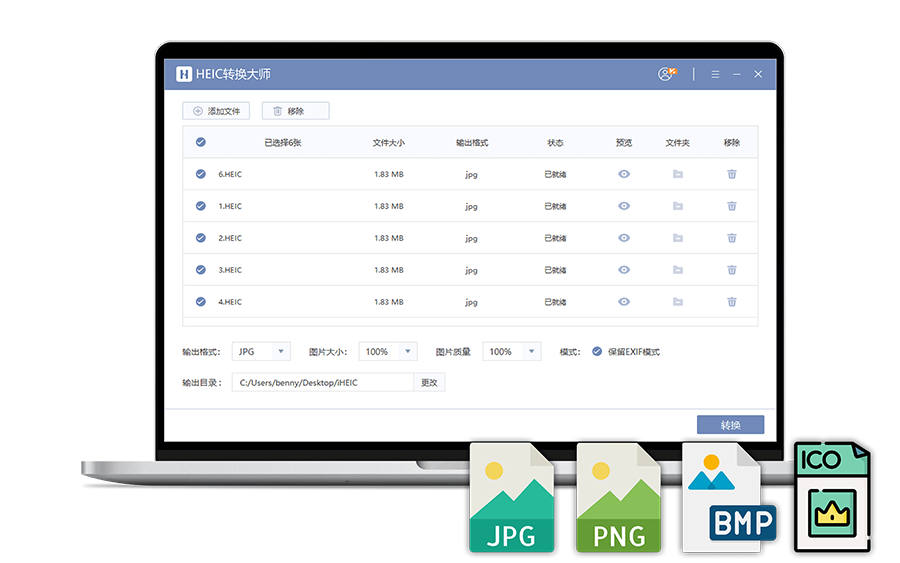Disable the 保留EXIF模式 checkbox
This screenshot has width=900, height=563.
tap(597, 352)
